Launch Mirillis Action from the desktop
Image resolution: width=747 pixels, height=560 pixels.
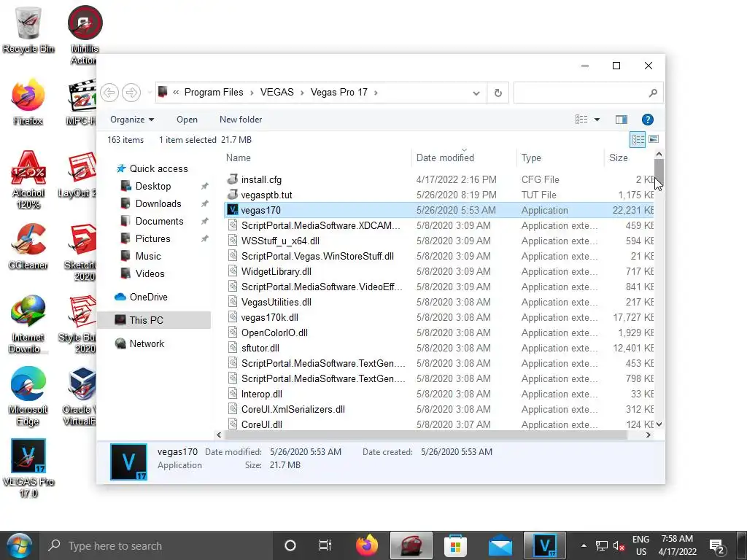[85, 35]
